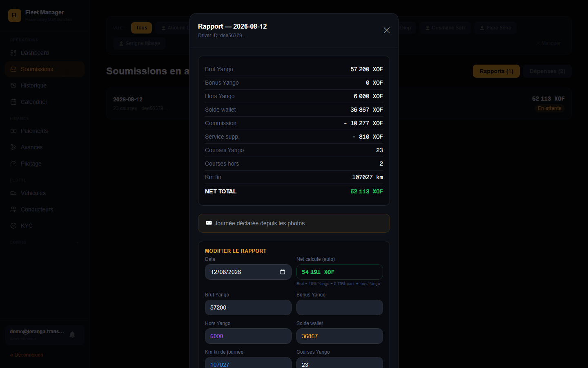This screenshot has width=588, height=368.
Task: Click the En attente status badge
Action: [x=550, y=108]
